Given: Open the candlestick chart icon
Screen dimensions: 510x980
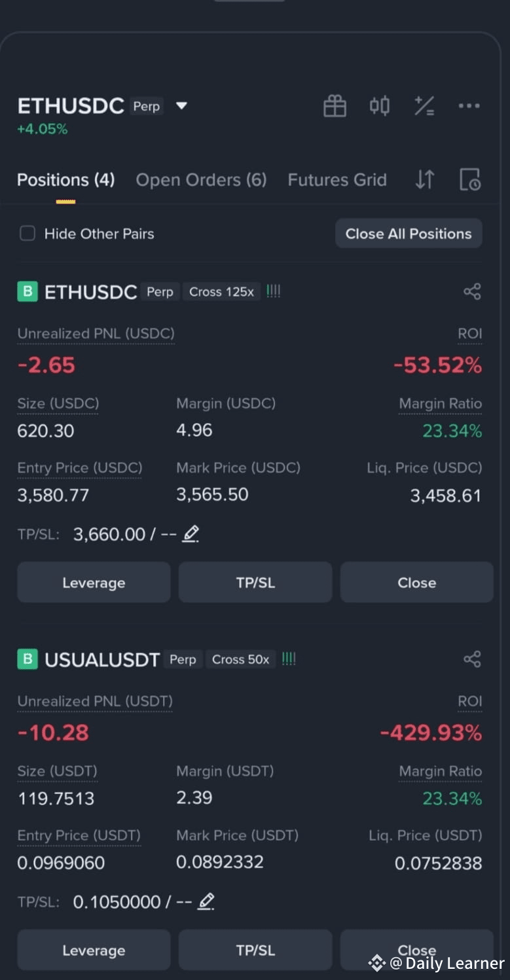Looking at the screenshot, I should tap(380, 105).
